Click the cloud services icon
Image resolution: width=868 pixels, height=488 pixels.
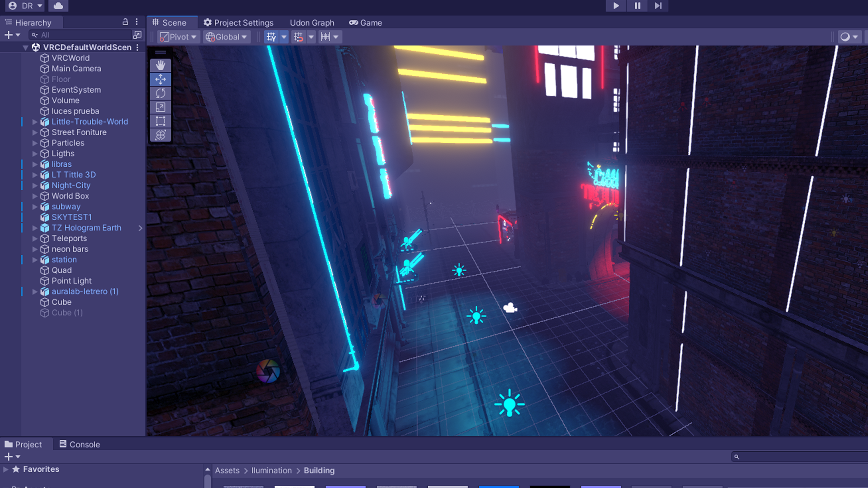(58, 6)
